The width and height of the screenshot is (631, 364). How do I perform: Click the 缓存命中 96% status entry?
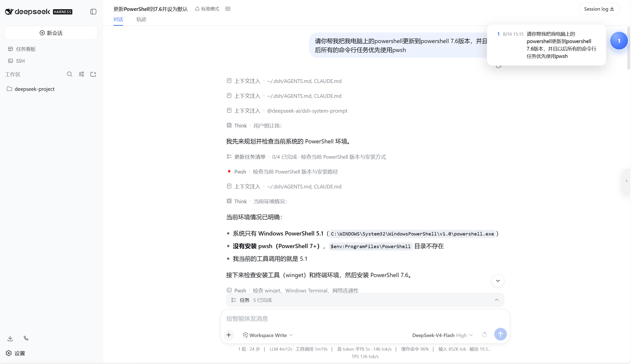[x=415, y=349]
